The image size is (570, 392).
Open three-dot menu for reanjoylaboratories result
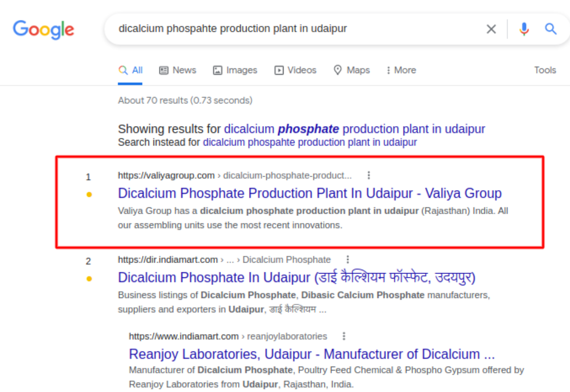pos(344,336)
